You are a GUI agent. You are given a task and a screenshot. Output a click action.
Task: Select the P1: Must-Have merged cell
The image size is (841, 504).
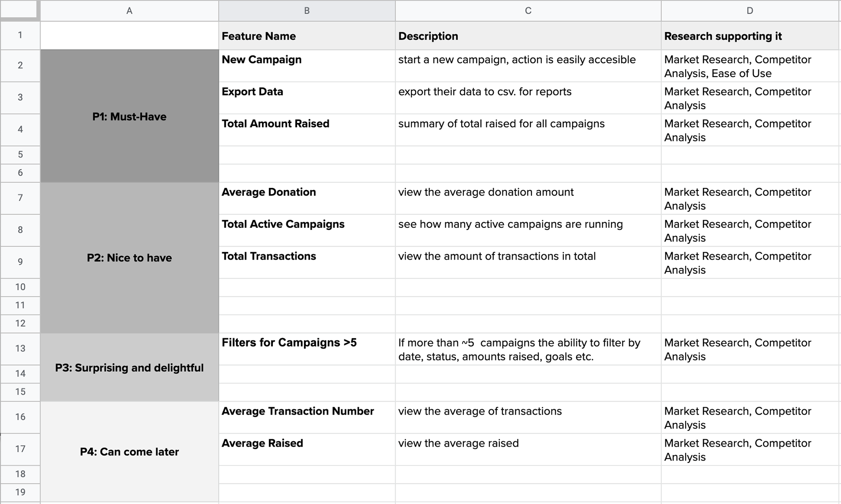pyautogui.click(x=129, y=116)
